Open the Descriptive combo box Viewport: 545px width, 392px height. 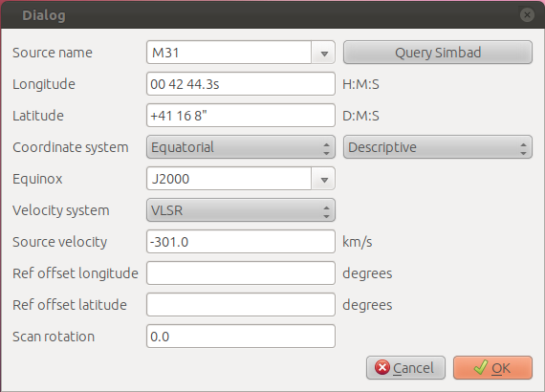pos(438,147)
